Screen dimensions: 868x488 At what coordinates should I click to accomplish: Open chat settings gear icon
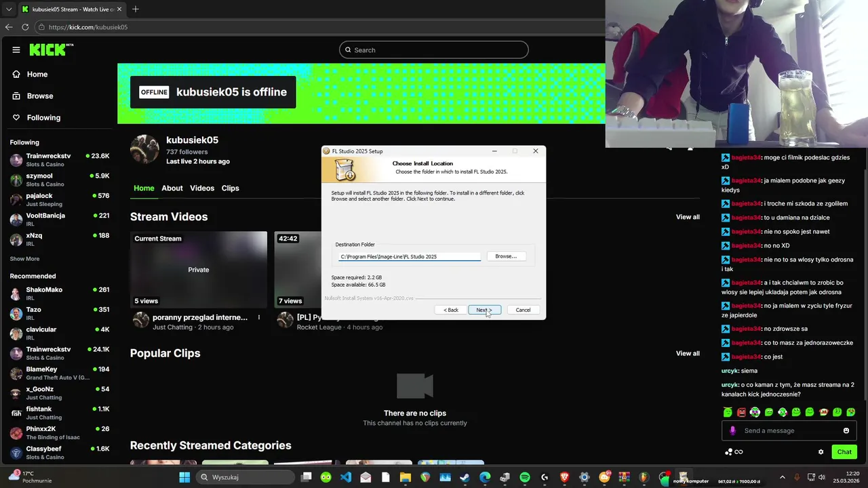pyautogui.click(x=821, y=452)
